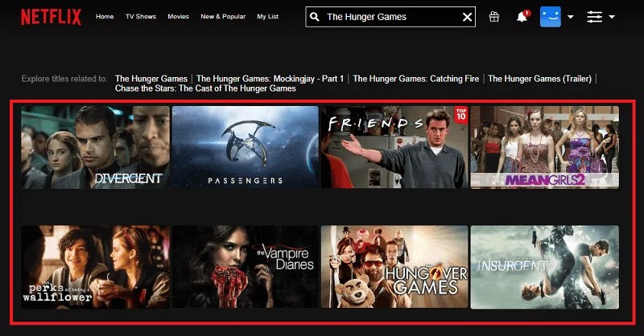Select The Perks of Being a Wallflower thumbnail

point(95,267)
